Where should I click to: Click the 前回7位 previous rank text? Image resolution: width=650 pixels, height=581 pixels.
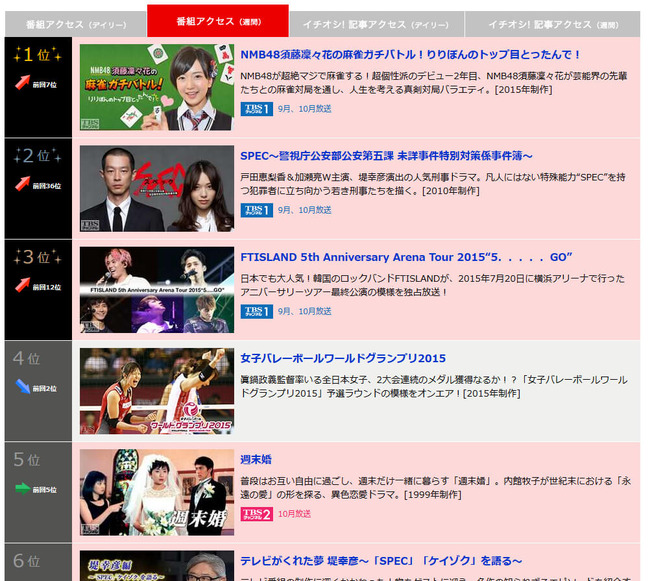pos(45,85)
